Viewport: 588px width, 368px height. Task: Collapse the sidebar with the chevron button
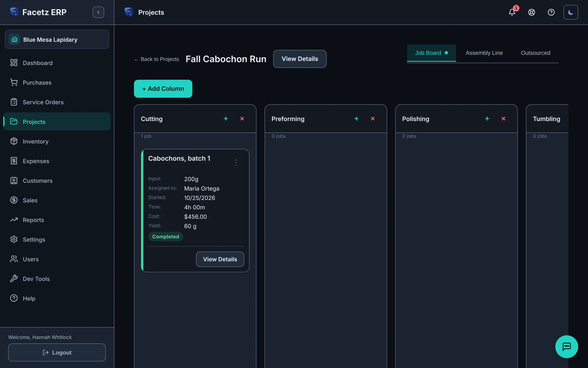(x=98, y=12)
